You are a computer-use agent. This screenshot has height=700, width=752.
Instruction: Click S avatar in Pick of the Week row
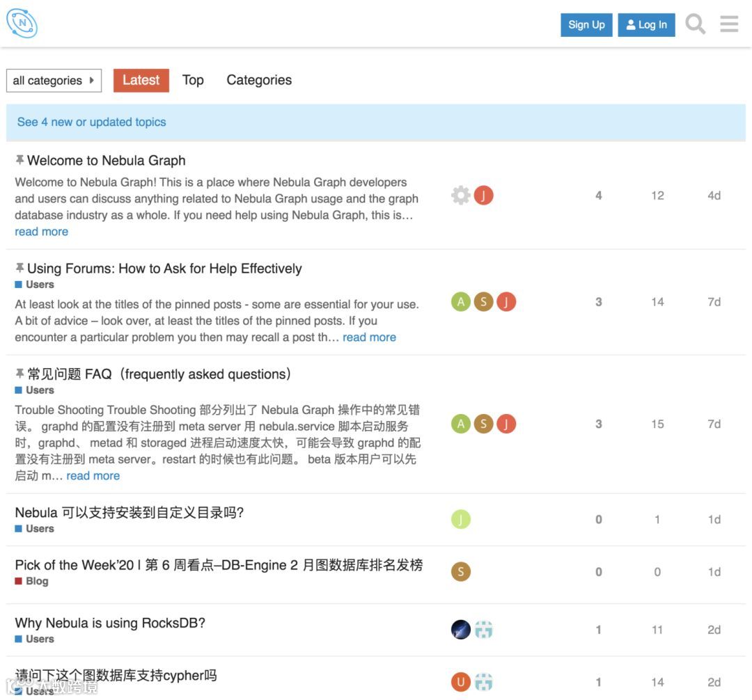460,571
